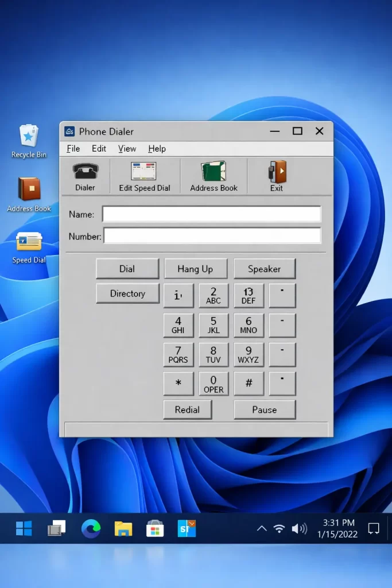The image size is (392, 588).
Task: Open the File menu
Action: [73, 149]
